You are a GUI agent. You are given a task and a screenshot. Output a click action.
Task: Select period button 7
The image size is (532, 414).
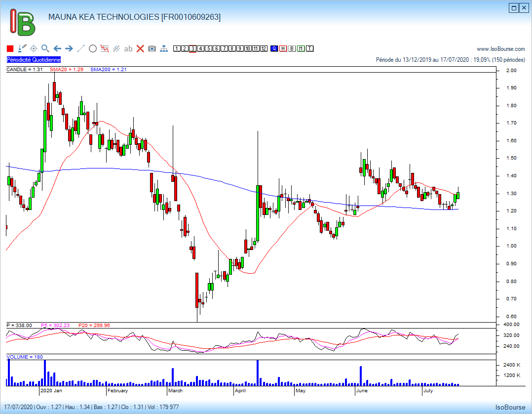point(224,48)
